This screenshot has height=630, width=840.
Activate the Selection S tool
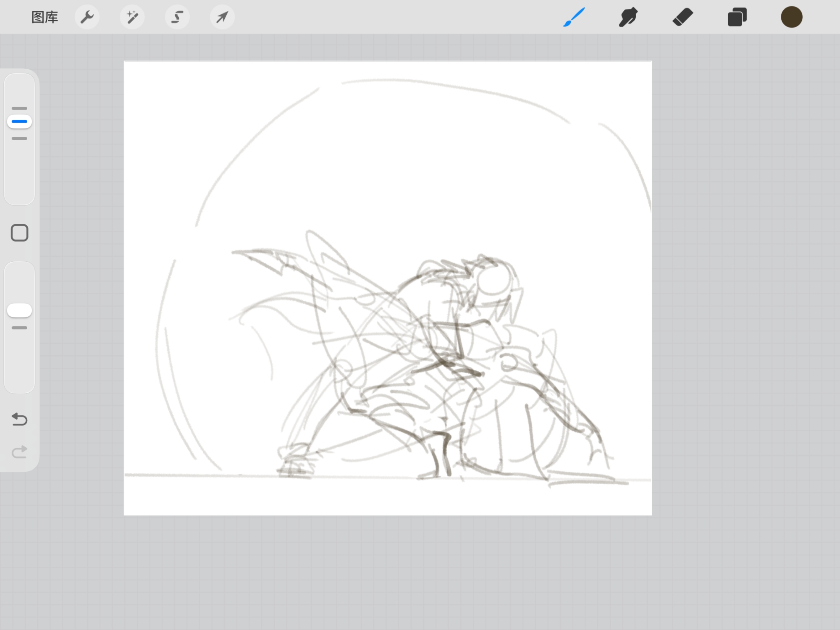click(x=177, y=17)
